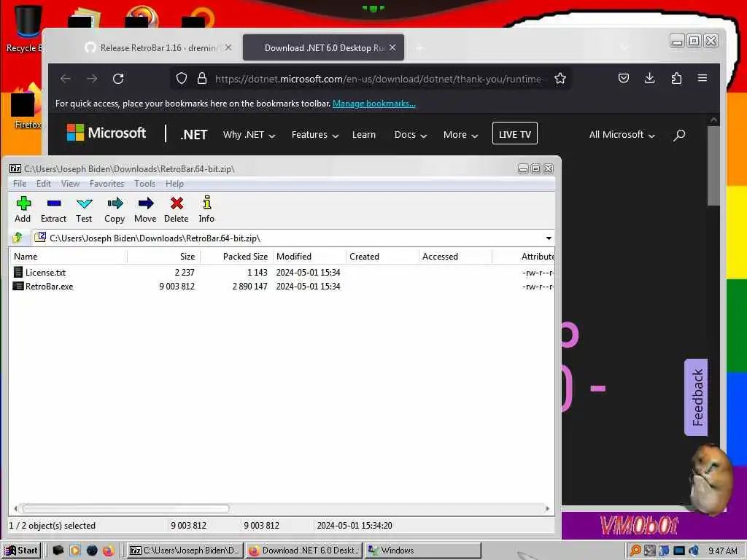The width and height of the screenshot is (747, 560).
Task: Click the tracking protection shield icon
Action: tap(182, 78)
